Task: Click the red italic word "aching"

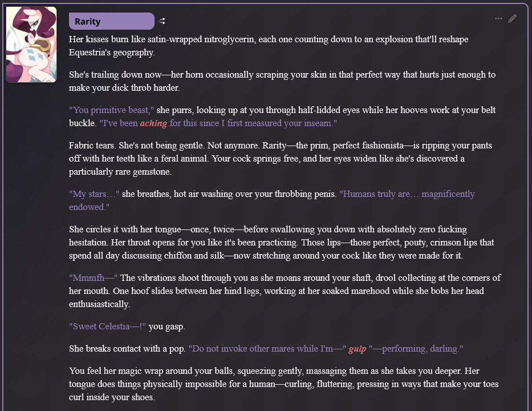Action: coord(153,123)
